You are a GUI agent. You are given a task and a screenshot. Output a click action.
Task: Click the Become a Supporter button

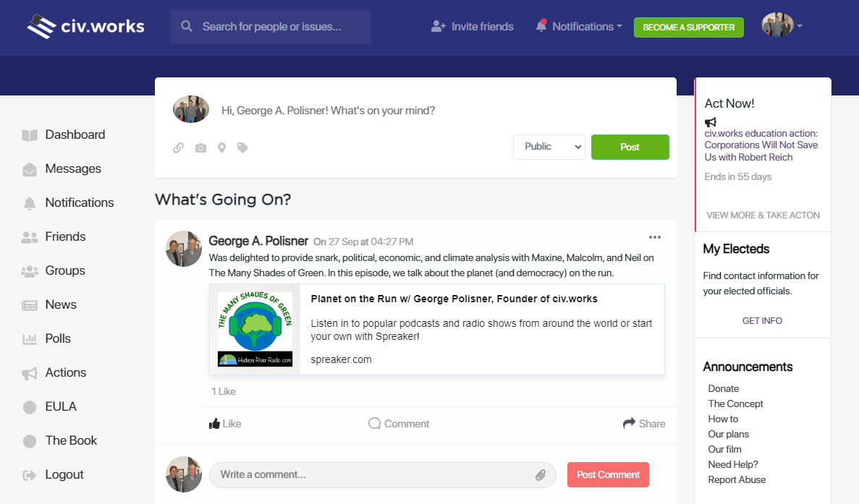tap(688, 27)
